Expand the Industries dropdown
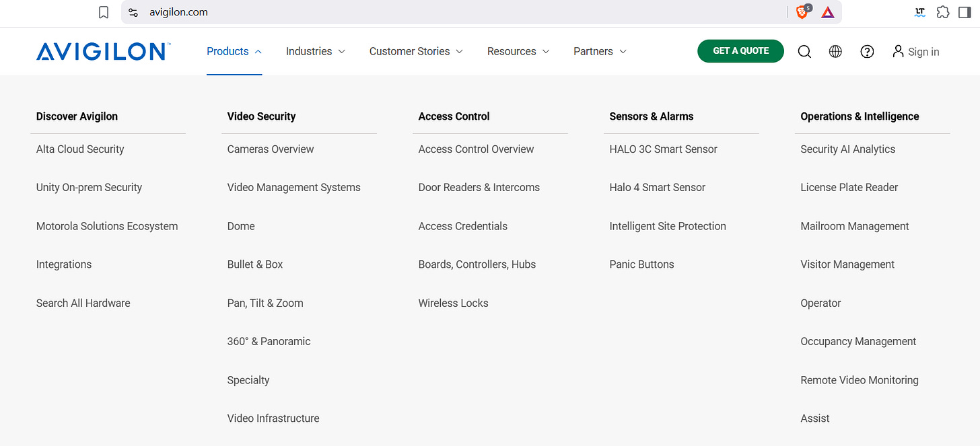This screenshot has height=446, width=980. [x=316, y=51]
